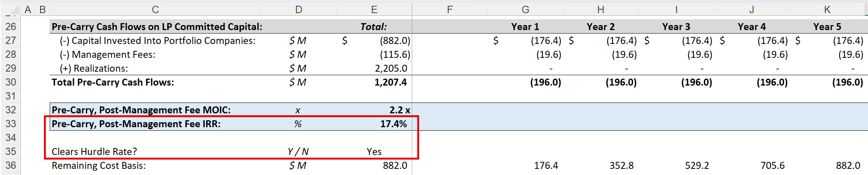Select column C header
868x175 pixels.
tap(155, 10)
